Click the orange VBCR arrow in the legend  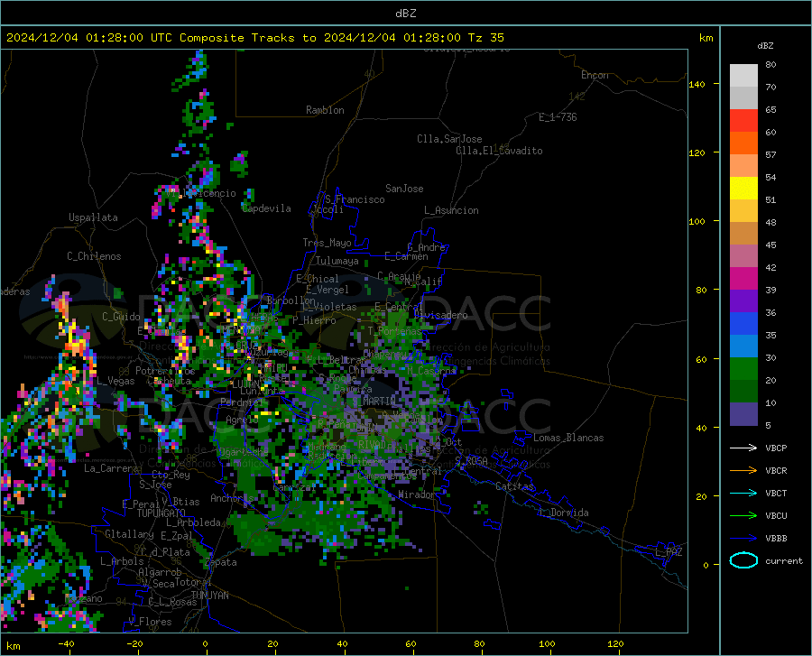pos(743,471)
